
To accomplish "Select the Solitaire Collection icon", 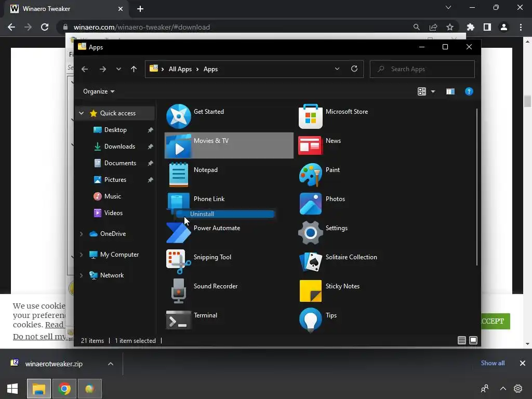I will click(311, 262).
